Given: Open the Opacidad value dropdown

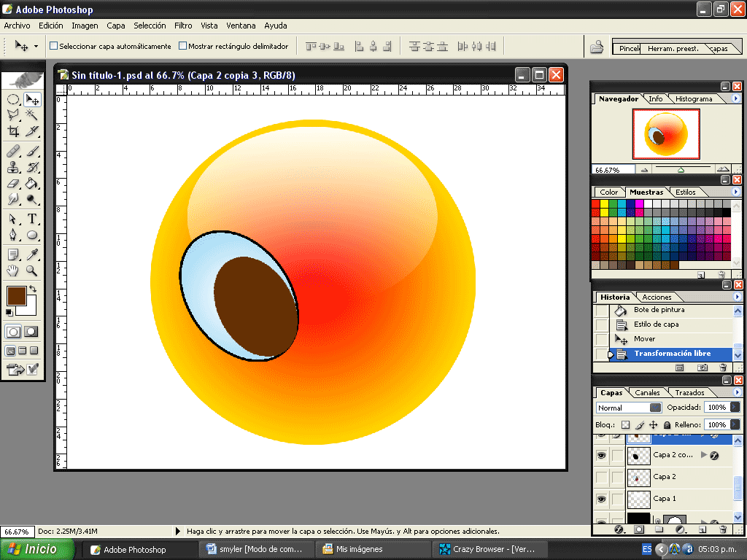Looking at the screenshot, I should tap(735, 407).
